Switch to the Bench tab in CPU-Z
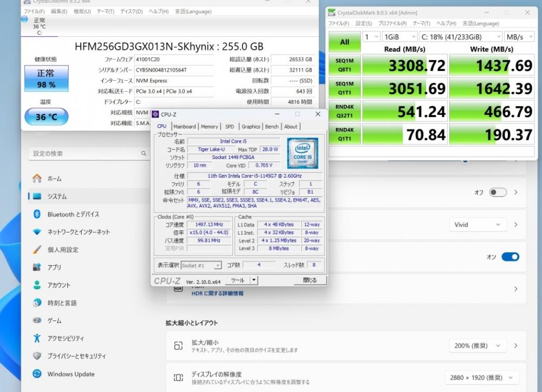542x392 pixels. [x=272, y=126]
